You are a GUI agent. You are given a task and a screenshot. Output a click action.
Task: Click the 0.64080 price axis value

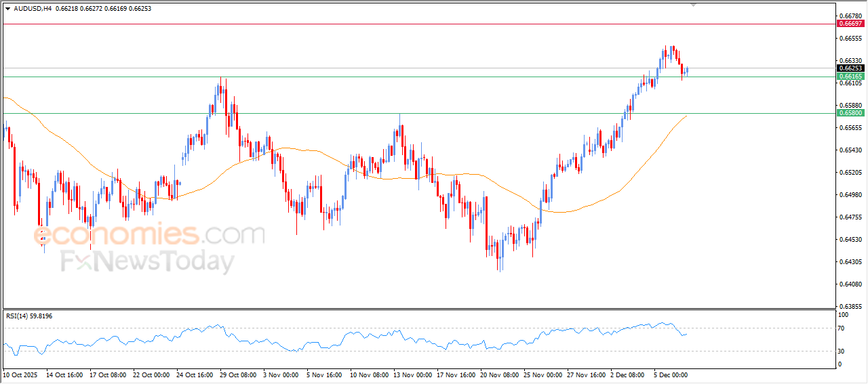coord(850,284)
